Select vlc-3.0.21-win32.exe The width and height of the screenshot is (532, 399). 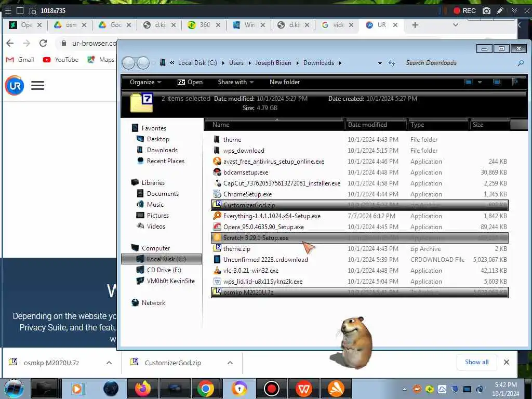(251, 270)
